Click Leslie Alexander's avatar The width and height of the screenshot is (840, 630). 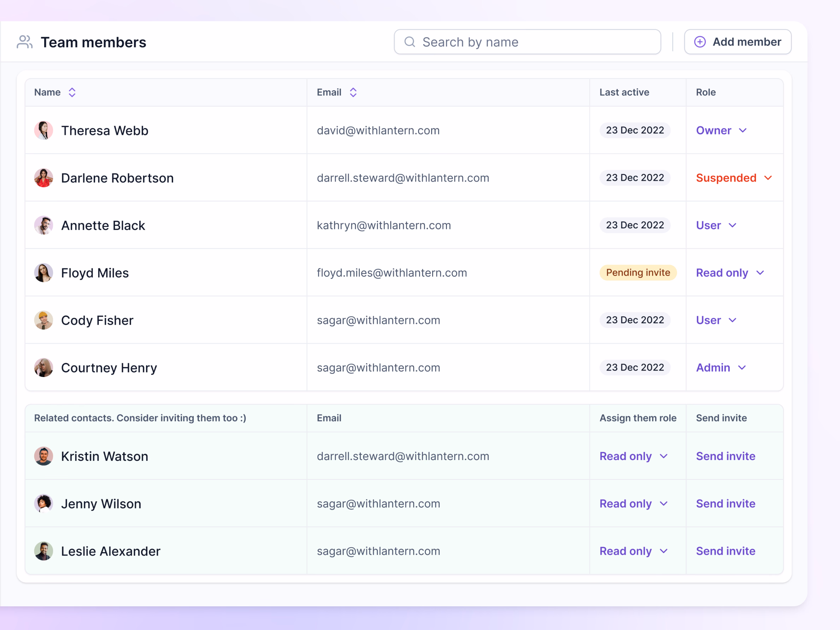point(44,551)
